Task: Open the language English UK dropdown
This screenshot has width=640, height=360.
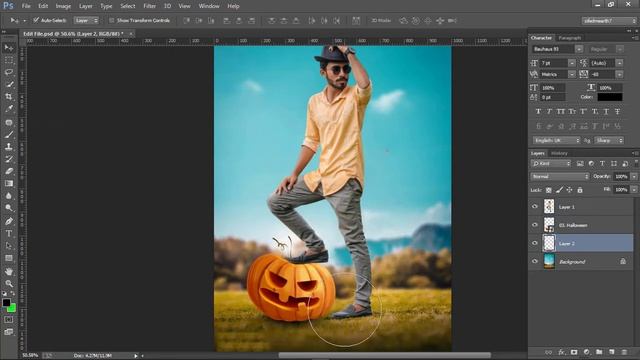Action: [556, 140]
